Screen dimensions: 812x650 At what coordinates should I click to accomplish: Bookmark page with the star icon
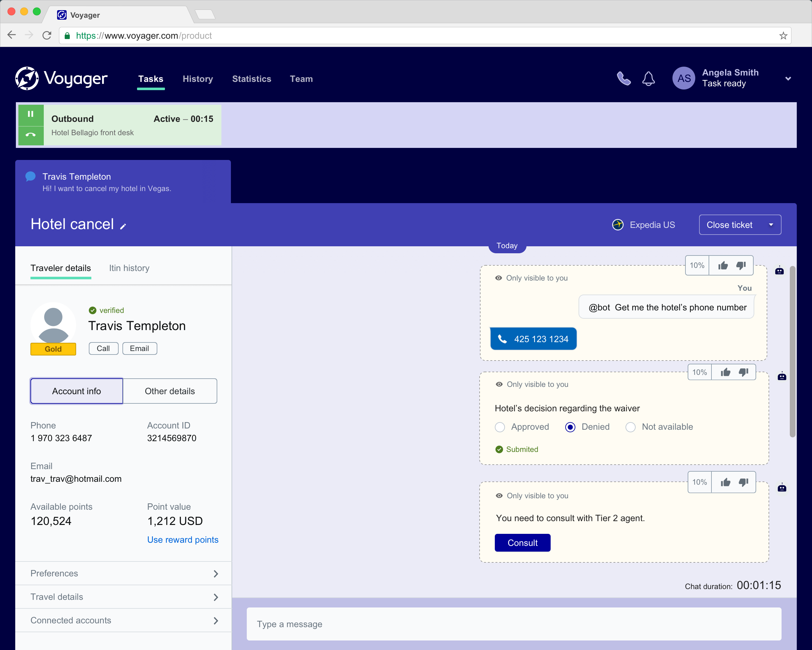pyautogui.click(x=783, y=36)
